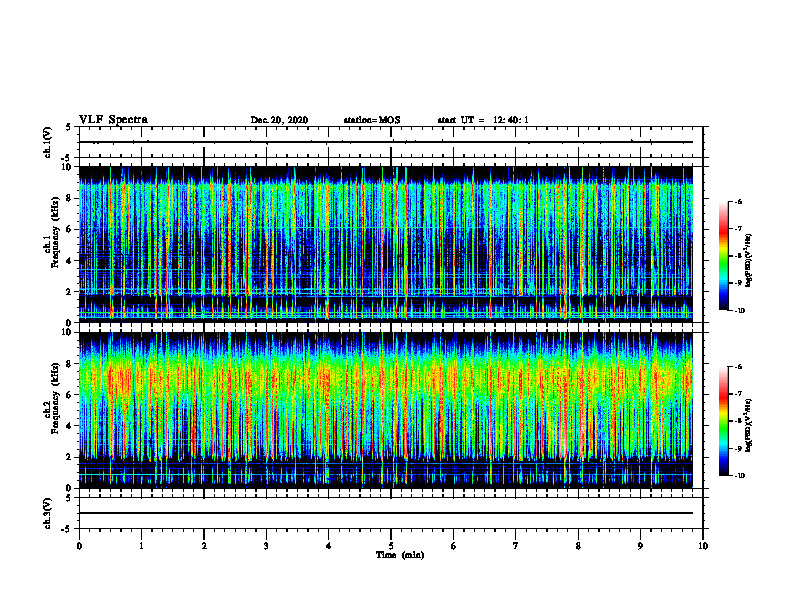This screenshot has height=612, width=792.
Task: Click the "ch.3(V)" axis label
Action: (47, 513)
